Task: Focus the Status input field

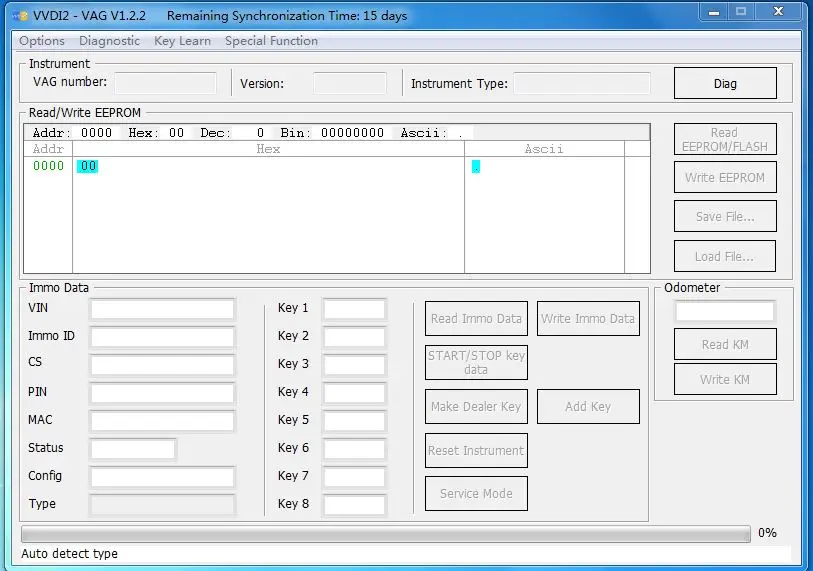Action: 133,449
